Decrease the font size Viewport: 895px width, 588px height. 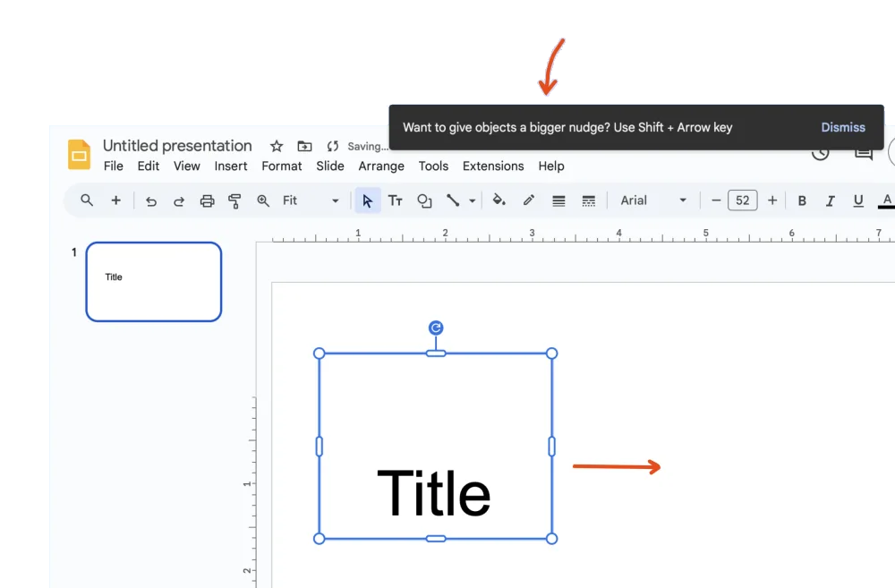(x=716, y=200)
